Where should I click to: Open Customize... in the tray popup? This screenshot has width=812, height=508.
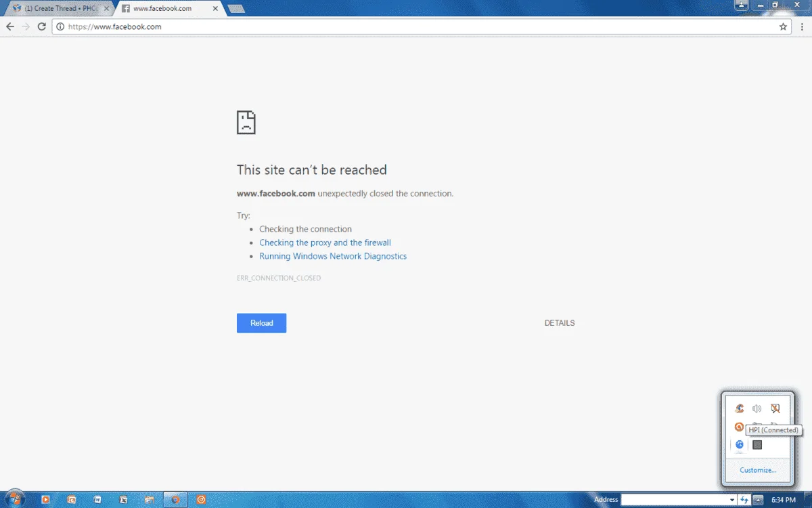coord(758,470)
